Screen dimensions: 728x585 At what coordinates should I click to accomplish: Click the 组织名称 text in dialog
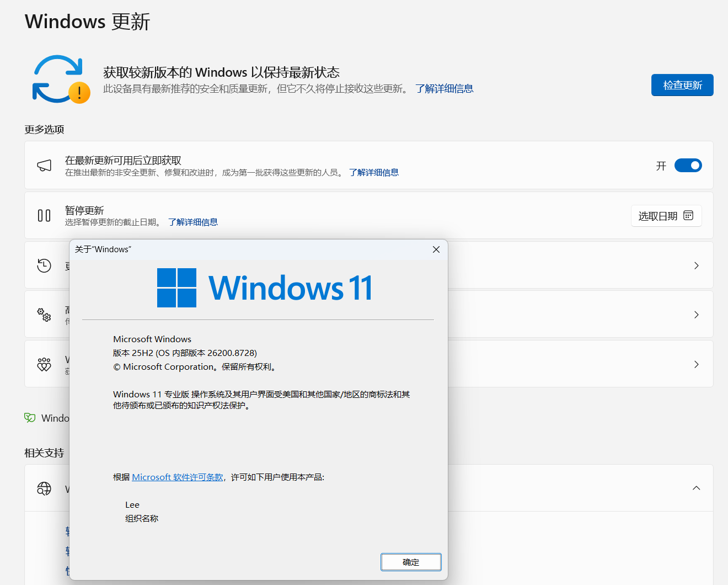click(x=142, y=518)
